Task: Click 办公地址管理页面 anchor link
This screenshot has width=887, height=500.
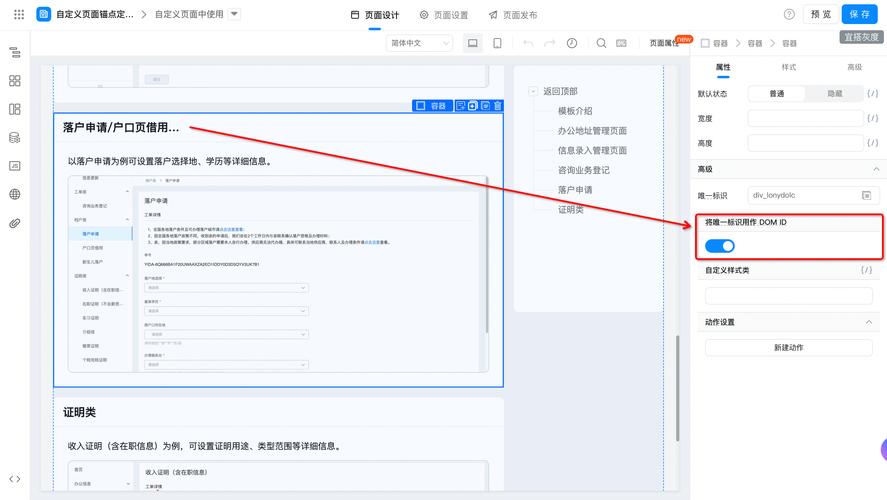Action: point(592,131)
